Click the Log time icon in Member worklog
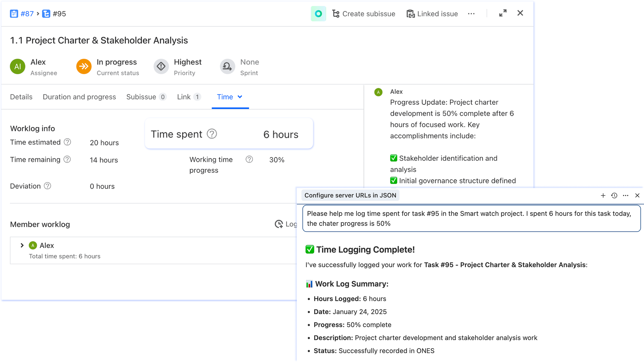Viewport: 644px width, 362px height. (279, 224)
